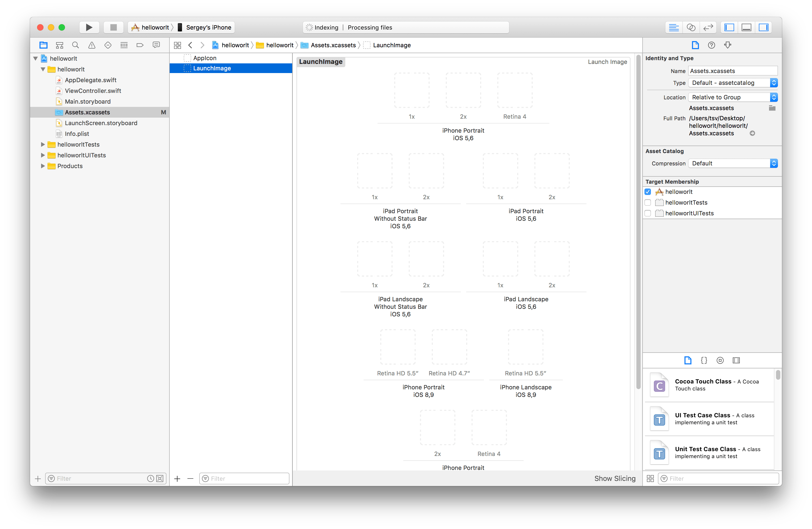Expand the helloworltTests folder
812x529 pixels.
[43, 144]
